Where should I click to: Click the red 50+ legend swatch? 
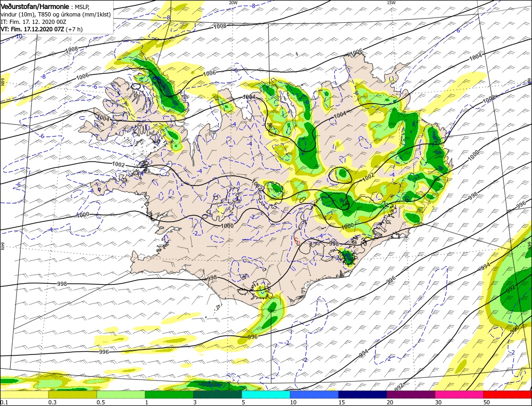(x=508, y=394)
